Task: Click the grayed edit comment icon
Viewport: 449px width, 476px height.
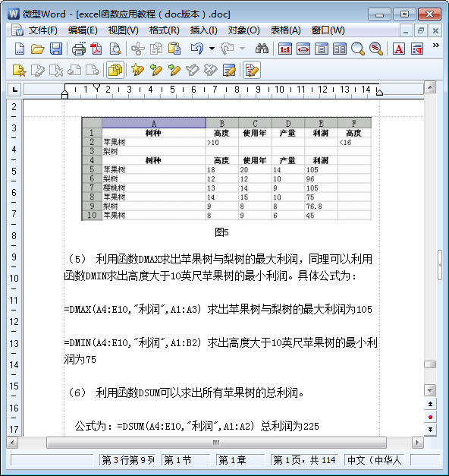Action: [x=38, y=70]
